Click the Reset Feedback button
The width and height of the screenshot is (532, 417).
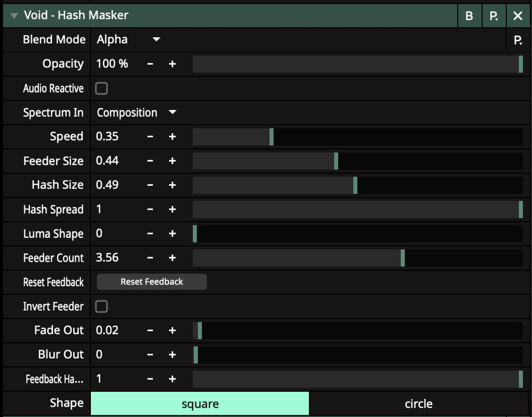tap(152, 282)
